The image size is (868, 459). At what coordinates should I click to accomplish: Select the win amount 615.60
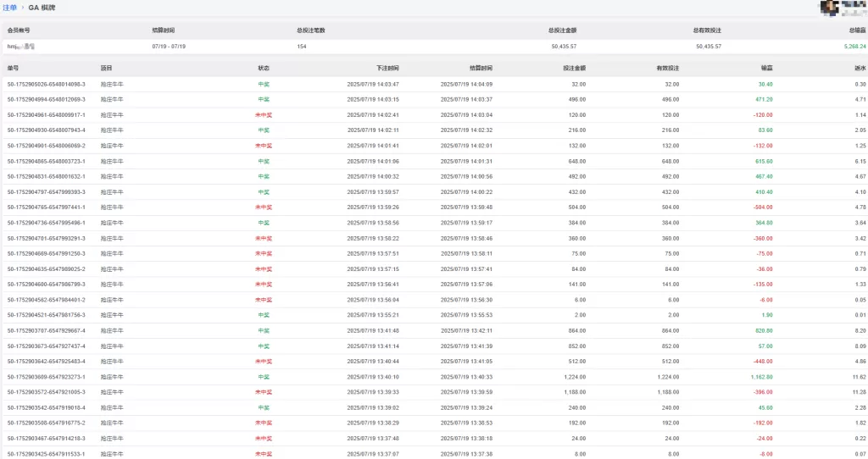[x=764, y=162]
